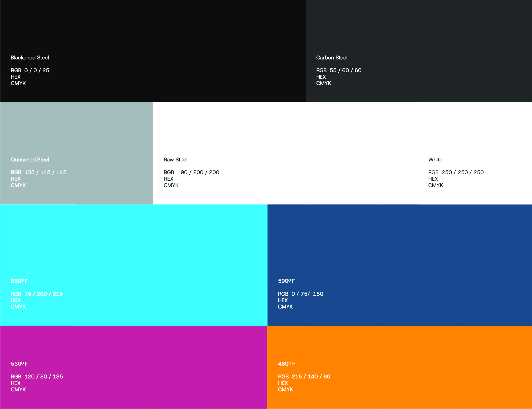
Task: Click RGB value 0 / 0 / 25
Action: click(x=37, y=70)
